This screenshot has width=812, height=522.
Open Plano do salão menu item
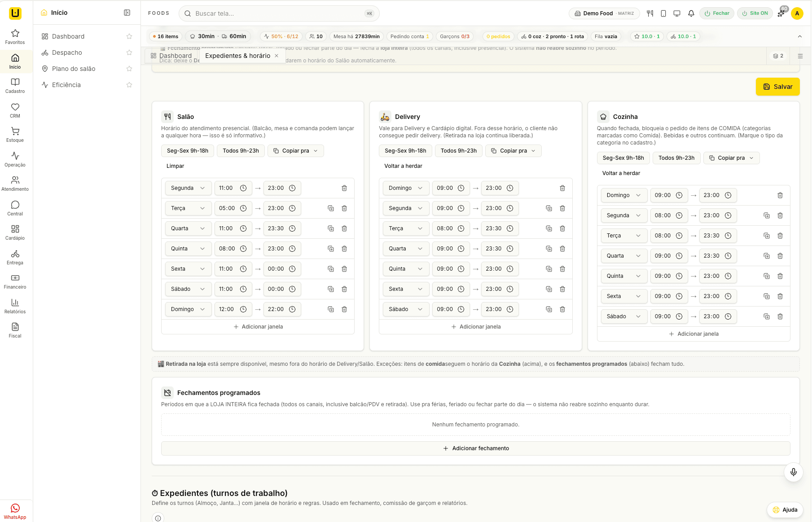pyautogui.click(x=74, y=69)
